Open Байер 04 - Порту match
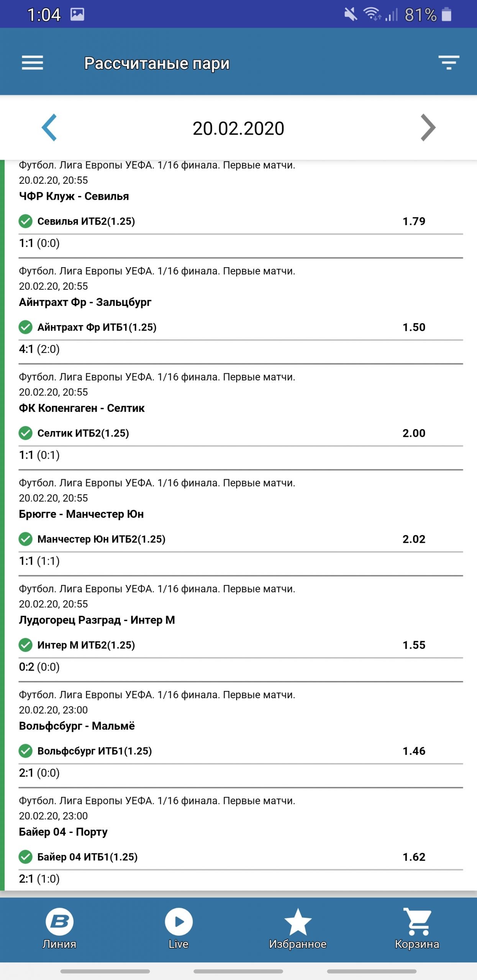Screen dimensions: 477x980 [x=63, y=832]
